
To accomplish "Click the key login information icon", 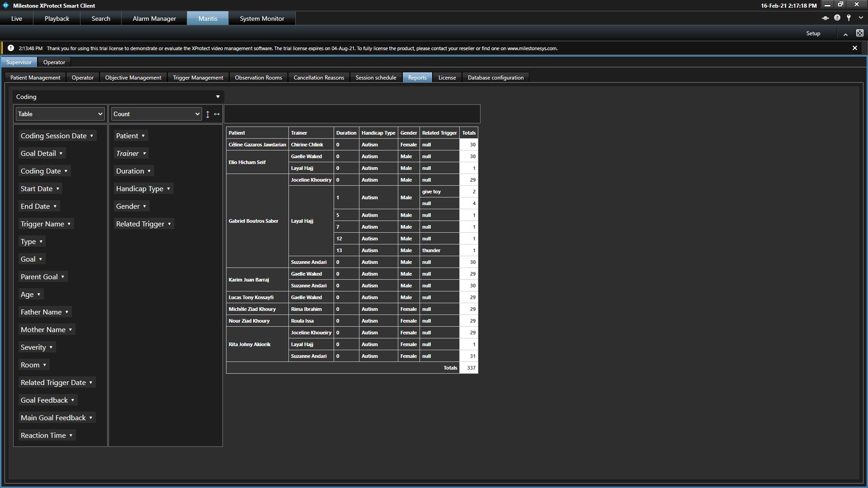I will point(849,18).
